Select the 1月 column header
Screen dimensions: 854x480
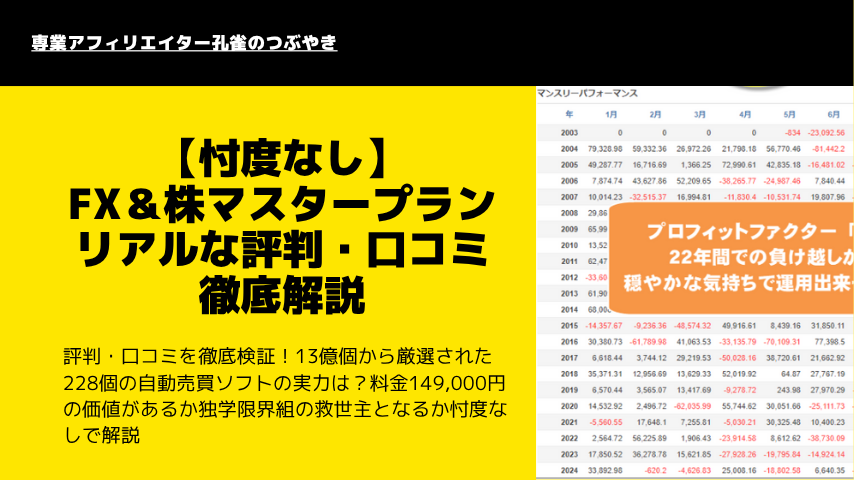(611, 114)
